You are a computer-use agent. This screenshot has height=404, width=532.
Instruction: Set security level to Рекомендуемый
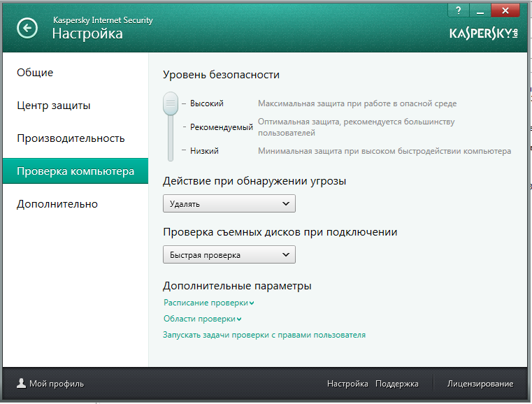tap(222, 127)
